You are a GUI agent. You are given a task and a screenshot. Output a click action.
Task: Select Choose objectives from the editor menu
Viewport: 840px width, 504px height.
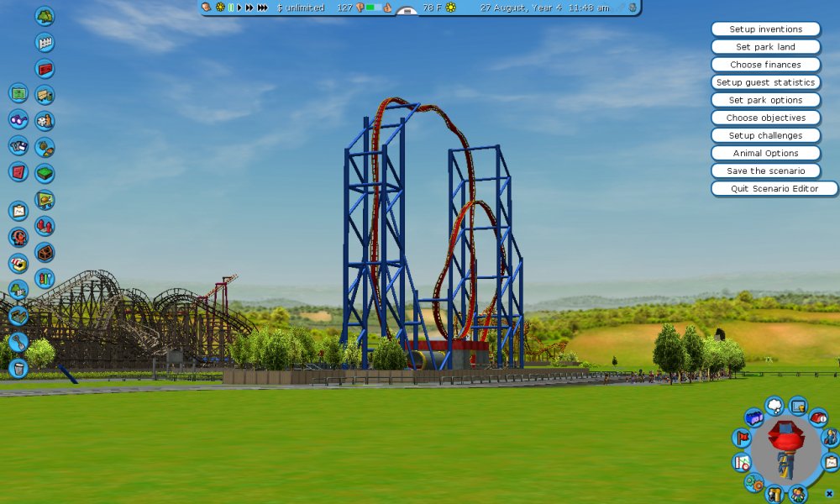click(x=765, y=118)
